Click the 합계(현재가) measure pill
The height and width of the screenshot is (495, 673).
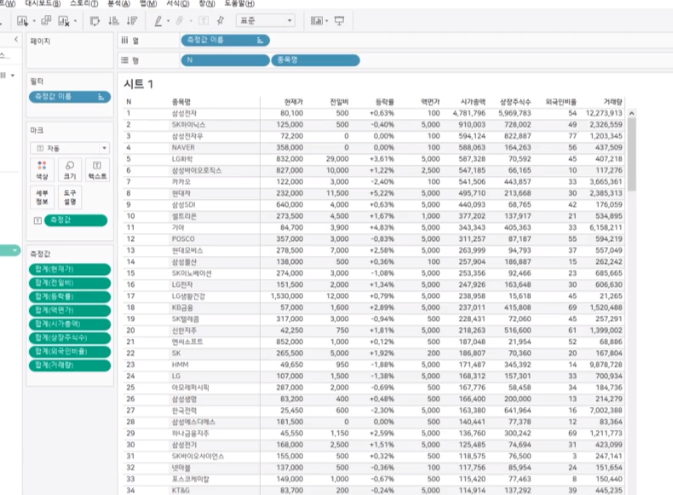[70, 269]
